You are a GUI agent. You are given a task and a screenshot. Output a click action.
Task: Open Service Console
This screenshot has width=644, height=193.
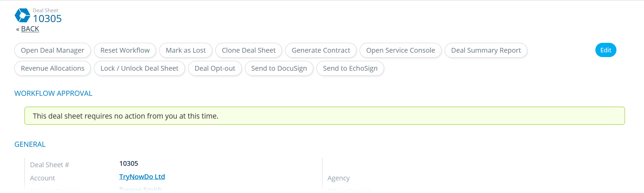click(x=400, y=50)
